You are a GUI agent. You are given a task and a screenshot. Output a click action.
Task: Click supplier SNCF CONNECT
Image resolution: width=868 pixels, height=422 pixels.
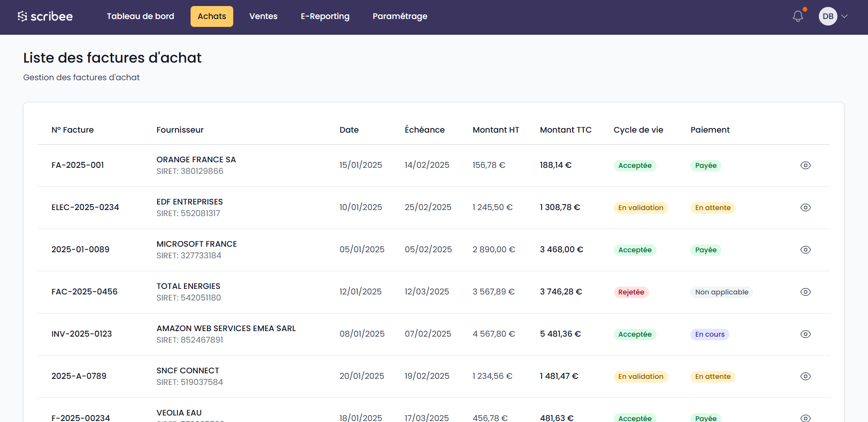click(188, 371)
